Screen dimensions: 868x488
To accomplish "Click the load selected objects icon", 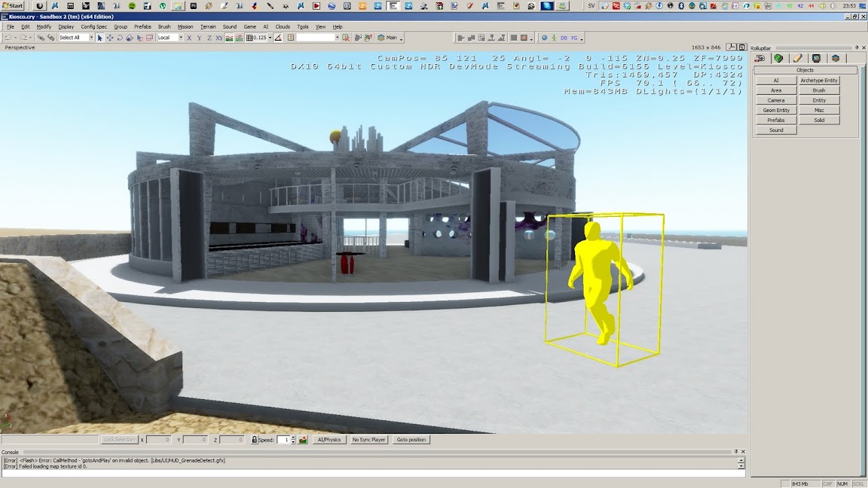I will (x=368, y=38).
